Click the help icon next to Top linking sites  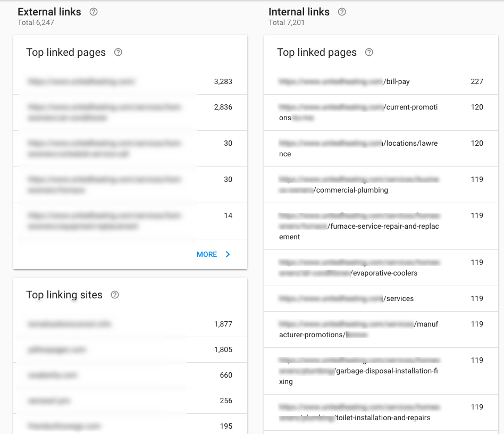(114, 295)
